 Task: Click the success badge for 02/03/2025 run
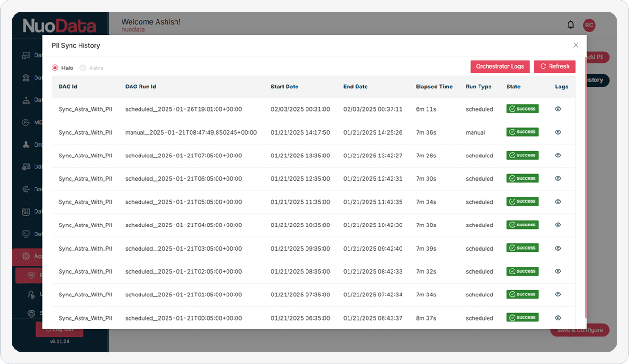point(522,109)
